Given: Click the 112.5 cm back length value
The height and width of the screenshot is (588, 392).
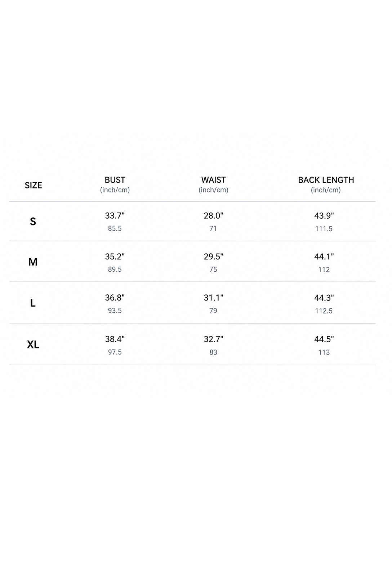Looking at the screenshot, I should tap(324, 311).
